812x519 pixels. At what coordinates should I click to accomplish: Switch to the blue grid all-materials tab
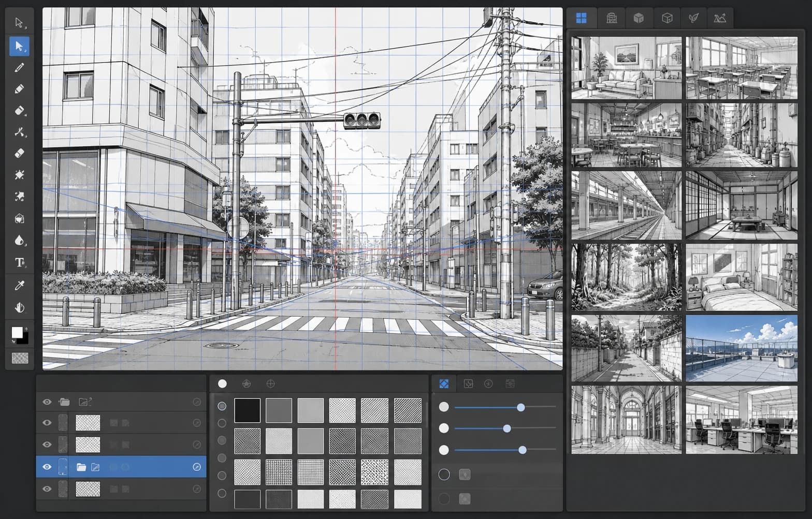(x=581, y=18)
